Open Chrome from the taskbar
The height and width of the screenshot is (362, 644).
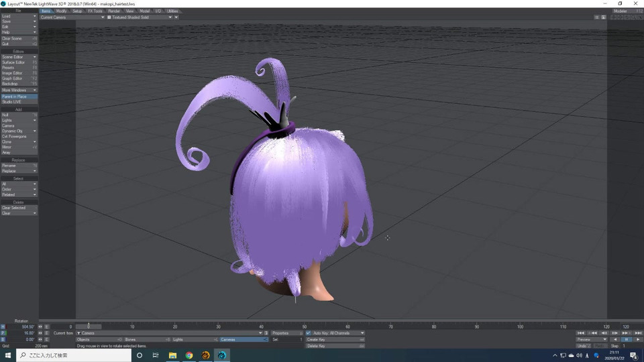point(189,355)
